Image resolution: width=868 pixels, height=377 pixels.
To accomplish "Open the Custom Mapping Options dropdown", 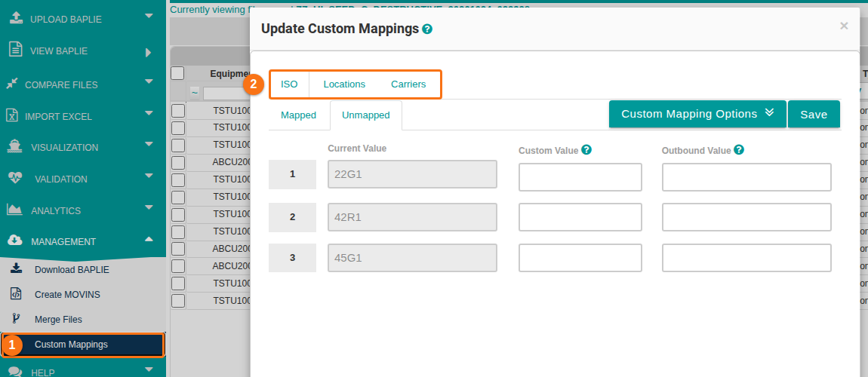I will tap(697, 114).
